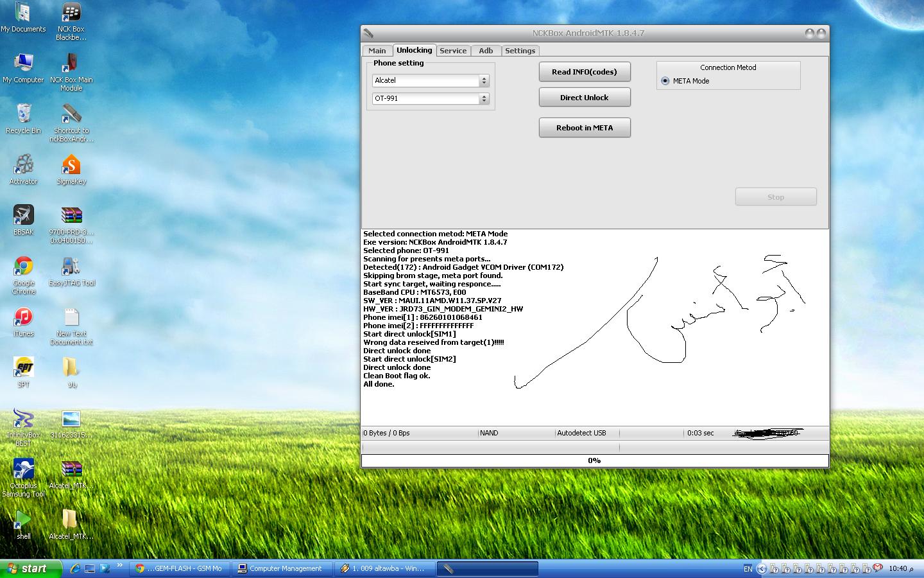Click the Gmail notifier tray icon

(x=878, y=568)
